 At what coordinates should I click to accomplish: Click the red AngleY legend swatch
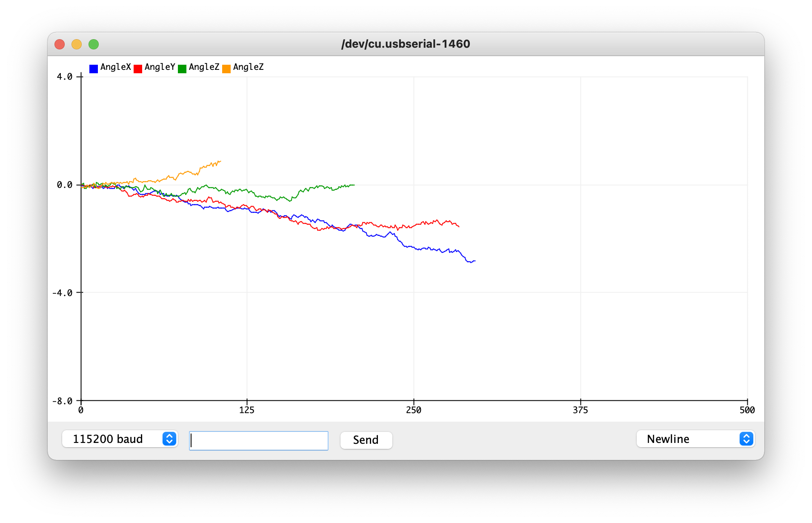coord(138,69)
